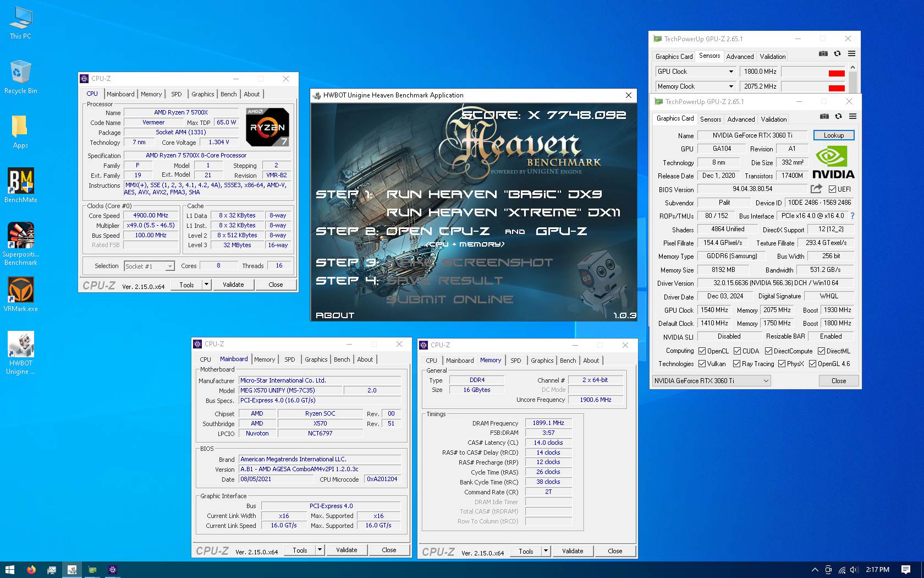Switch to Advanced tab in front GPU-Z window
Viewport: 924px width, 578px height.
741,119
